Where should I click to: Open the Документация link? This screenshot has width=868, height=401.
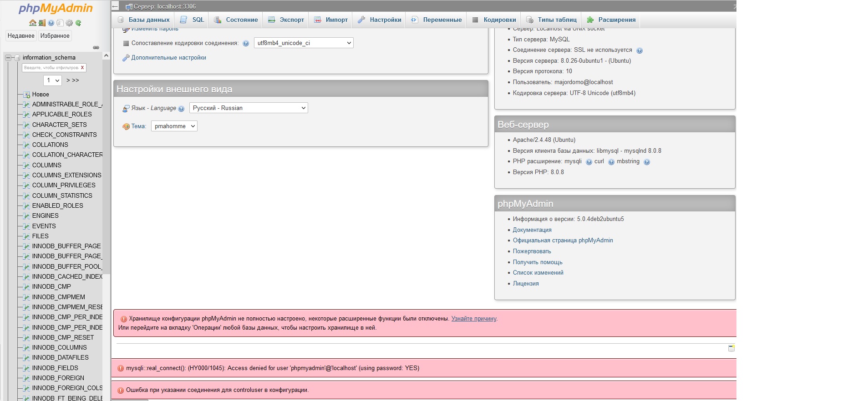pos(532,230)
